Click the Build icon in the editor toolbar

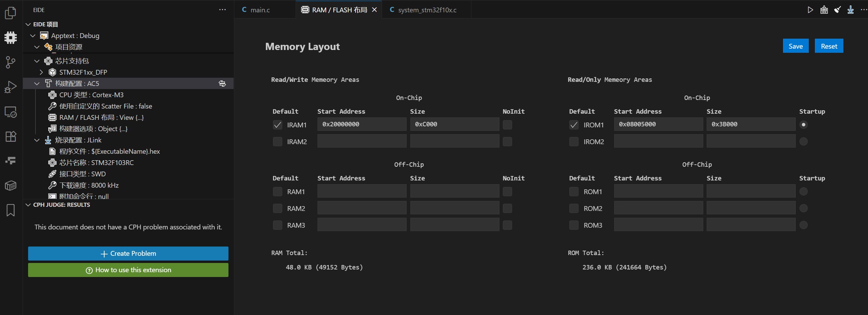(824, 10)
